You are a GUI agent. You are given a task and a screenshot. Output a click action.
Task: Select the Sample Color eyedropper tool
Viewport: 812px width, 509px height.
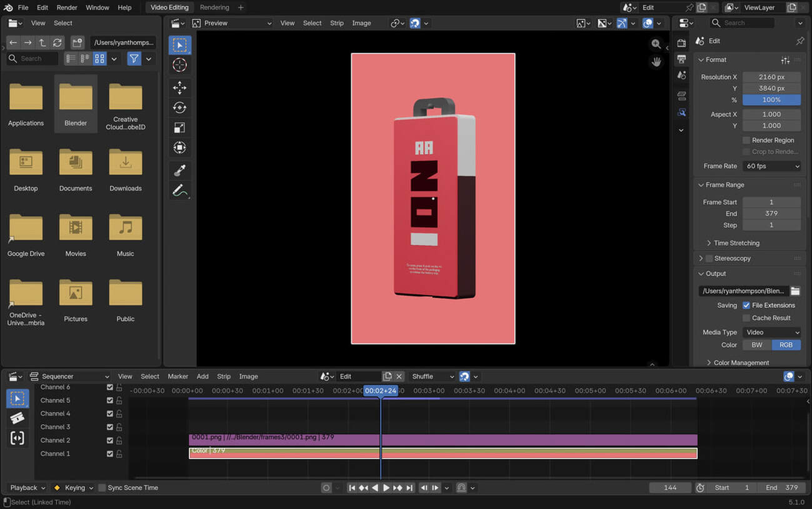[179, 170]
